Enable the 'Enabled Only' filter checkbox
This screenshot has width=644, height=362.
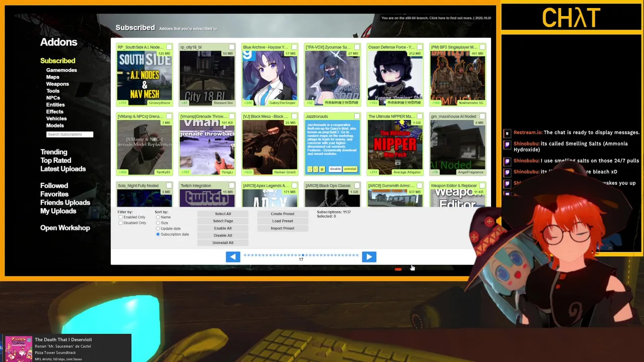point(120,217)
